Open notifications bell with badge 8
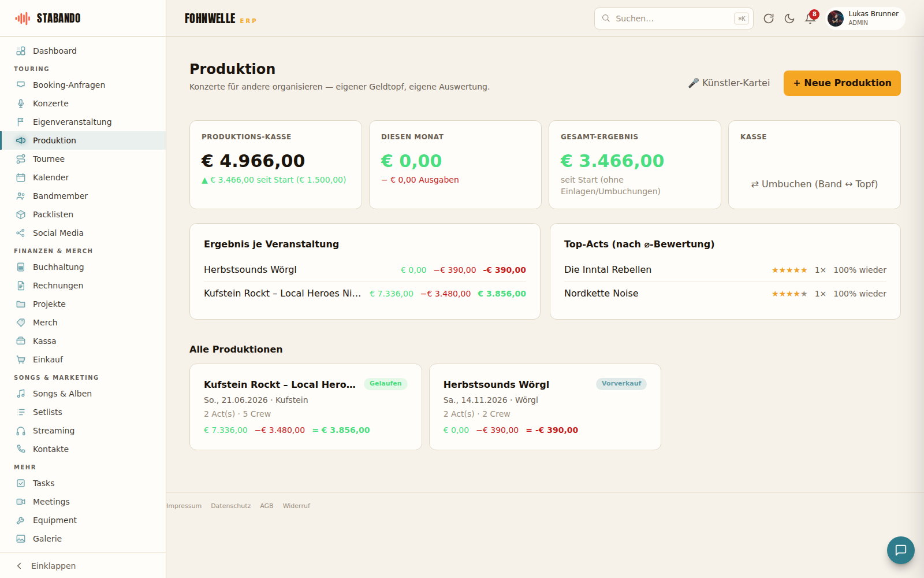The height and width of the screenshot is (578, 924). click(x=810, y=18)
